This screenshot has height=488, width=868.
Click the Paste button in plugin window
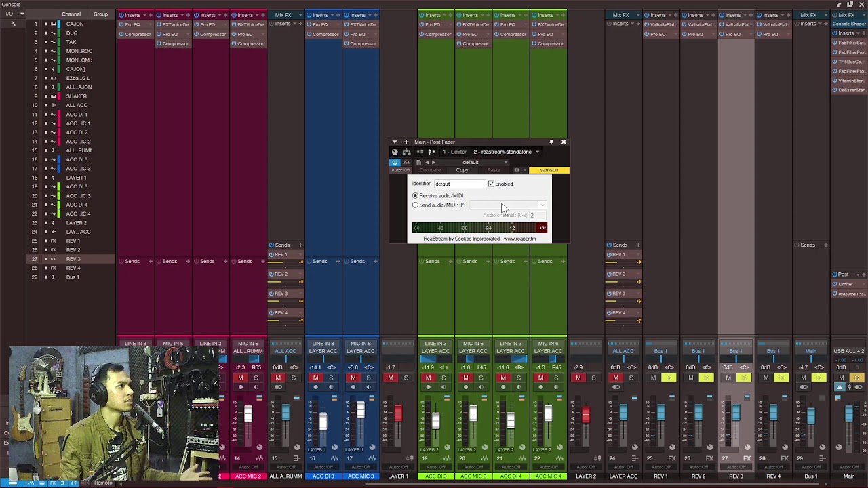click(x=494, y=170)
